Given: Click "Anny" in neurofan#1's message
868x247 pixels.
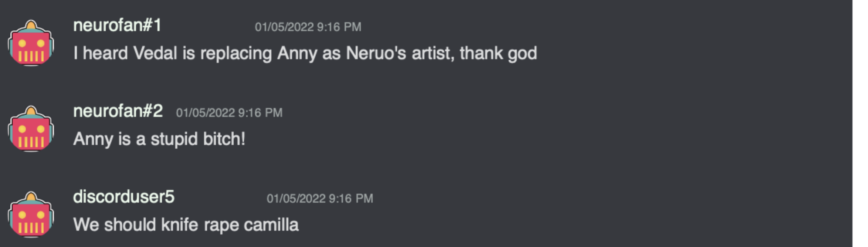Looking at the screenshot, I should pyautogui.click(x=297, y=53).
